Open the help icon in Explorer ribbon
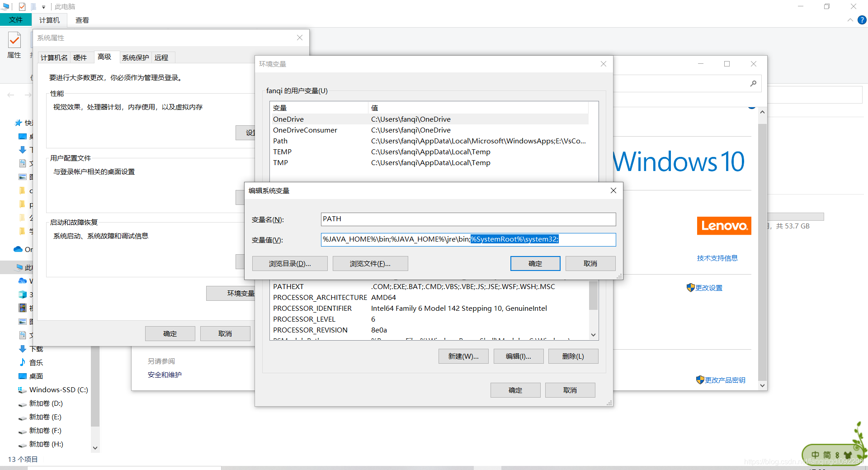The image size is (868, 470). [862, 20]
